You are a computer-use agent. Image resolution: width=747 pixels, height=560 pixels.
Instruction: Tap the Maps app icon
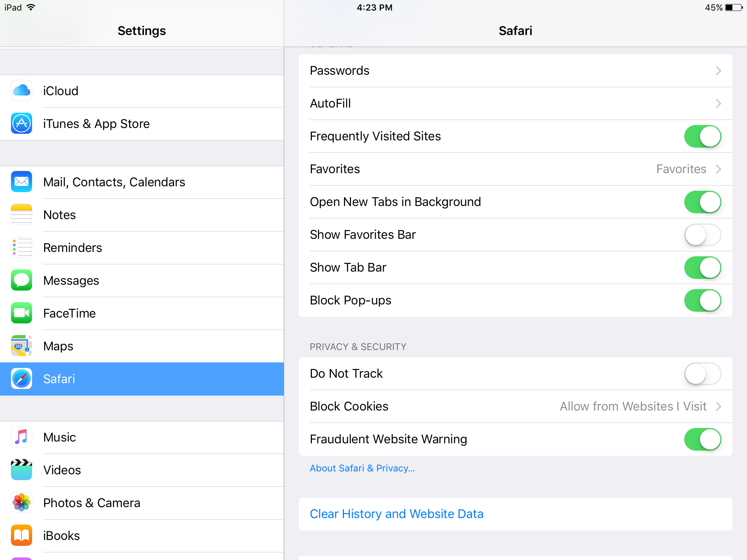click(x=22, y=346)
